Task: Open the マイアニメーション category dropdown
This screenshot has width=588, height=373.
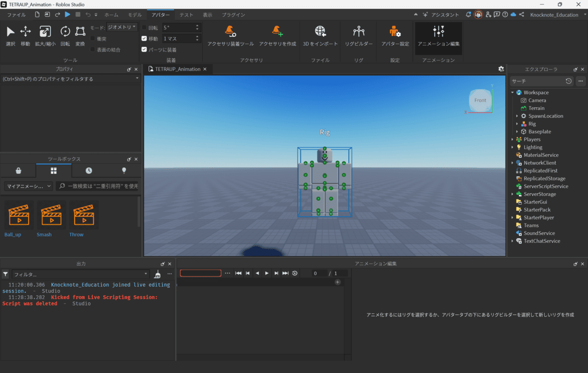Action: [x=29, y=186]
